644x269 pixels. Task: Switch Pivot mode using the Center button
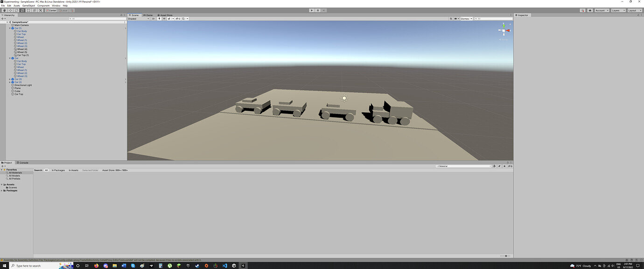[51, 10]
